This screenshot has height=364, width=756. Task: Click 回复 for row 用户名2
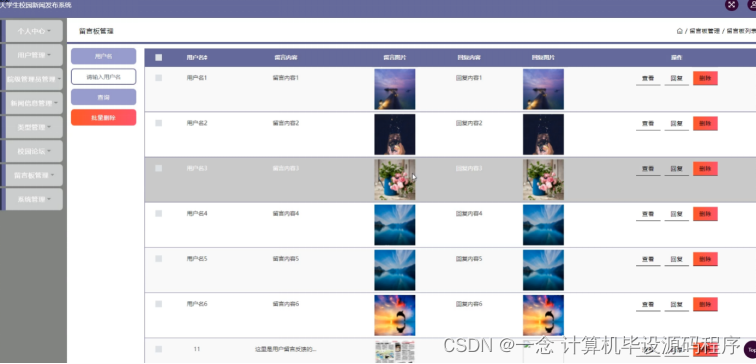[x=677, y=124]
